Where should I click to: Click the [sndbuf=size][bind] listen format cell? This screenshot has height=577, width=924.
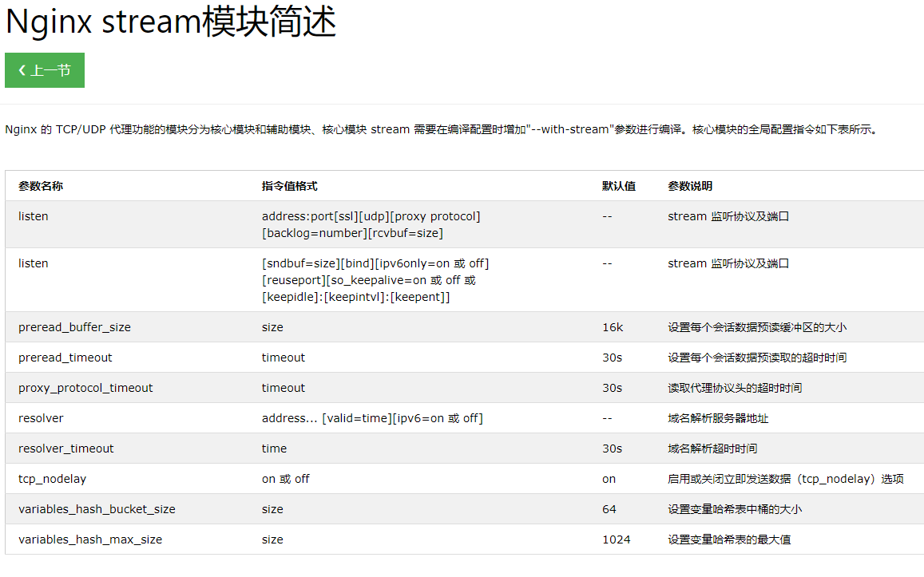[375, 280]
